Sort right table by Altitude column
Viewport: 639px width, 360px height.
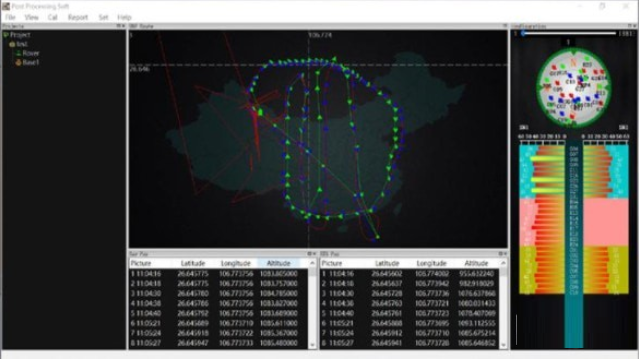click(476, 263)
